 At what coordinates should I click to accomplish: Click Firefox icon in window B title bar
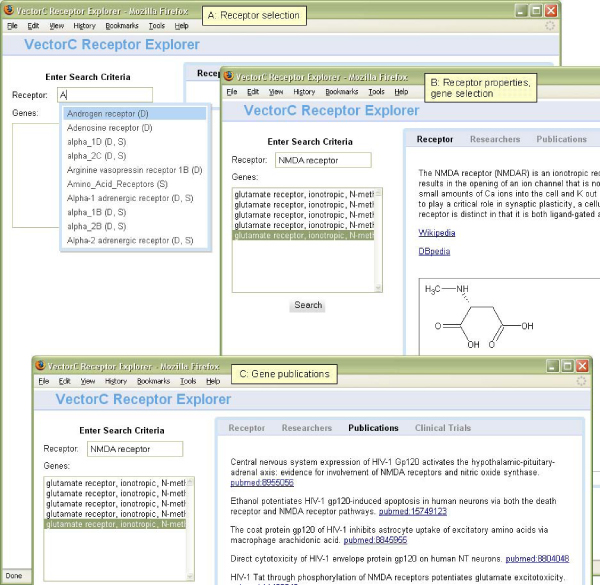[x=229, y=76]
